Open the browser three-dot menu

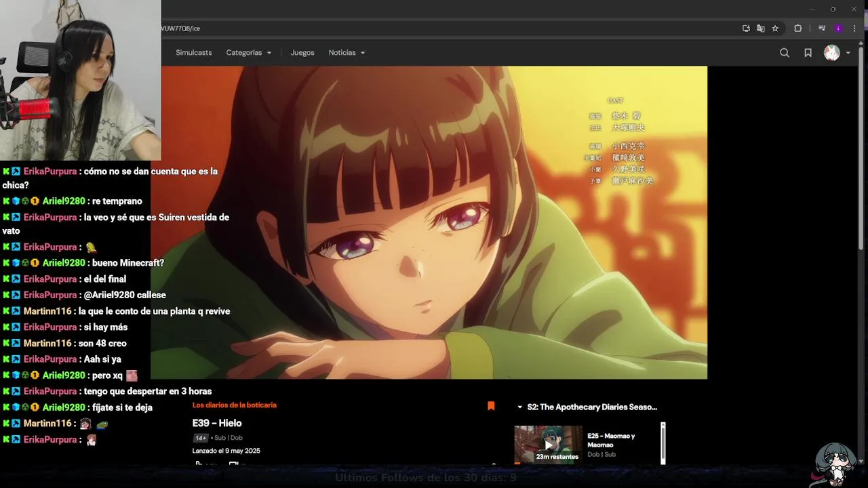pos(855,28)
